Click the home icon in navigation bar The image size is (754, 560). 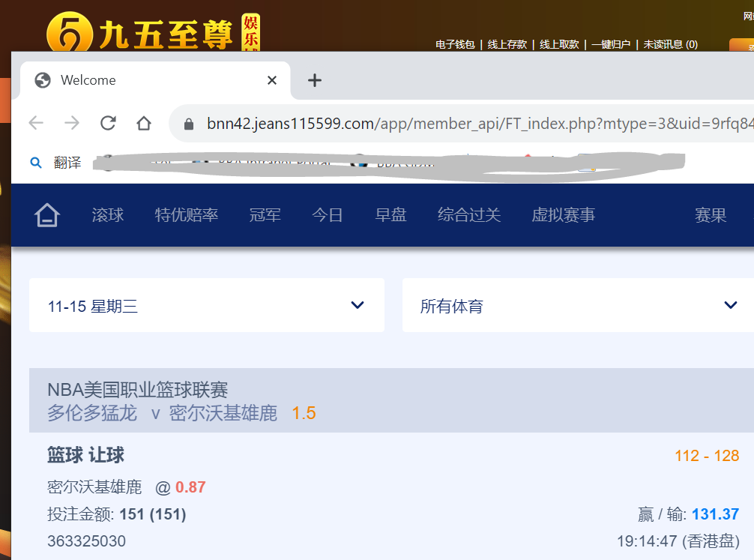tap(46, 216)
